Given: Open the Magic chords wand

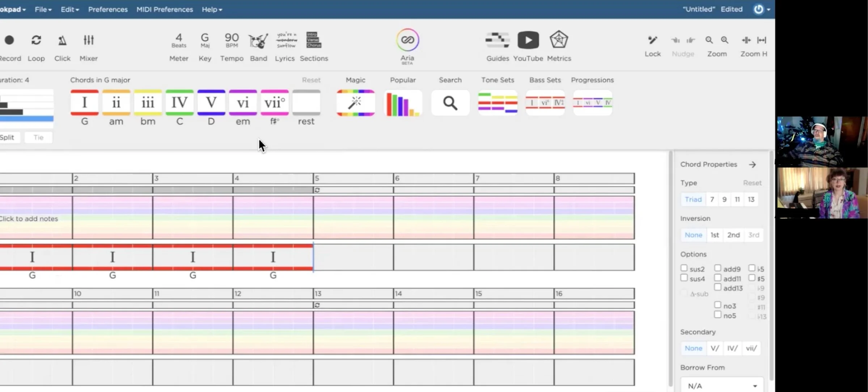Looking at the screenshot, I should (355, 103).
